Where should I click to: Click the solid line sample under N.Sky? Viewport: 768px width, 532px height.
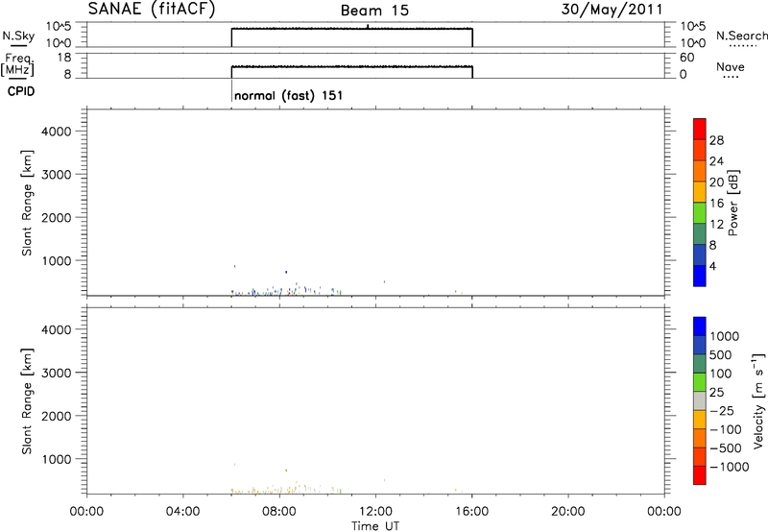[18, 46]
